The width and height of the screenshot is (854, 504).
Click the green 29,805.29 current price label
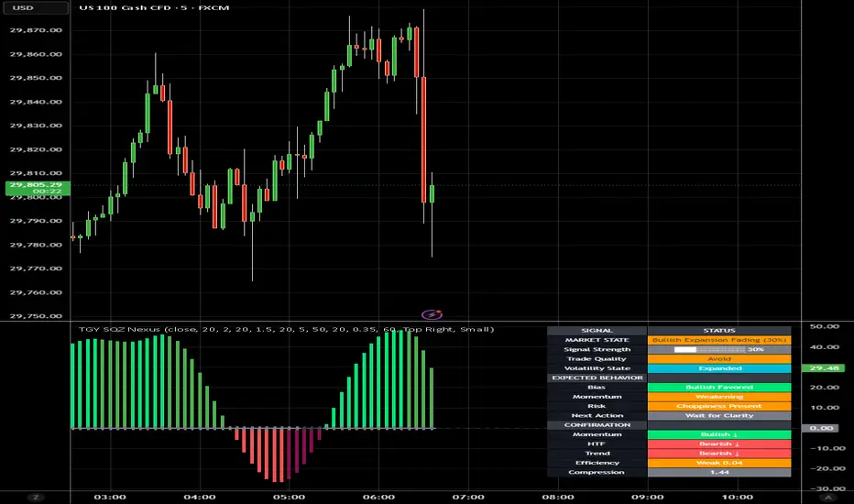point(37,188)
